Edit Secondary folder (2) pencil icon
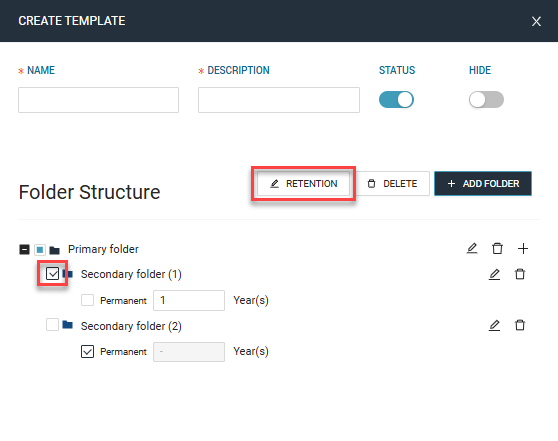558x441 pixels. coord(494,325)
